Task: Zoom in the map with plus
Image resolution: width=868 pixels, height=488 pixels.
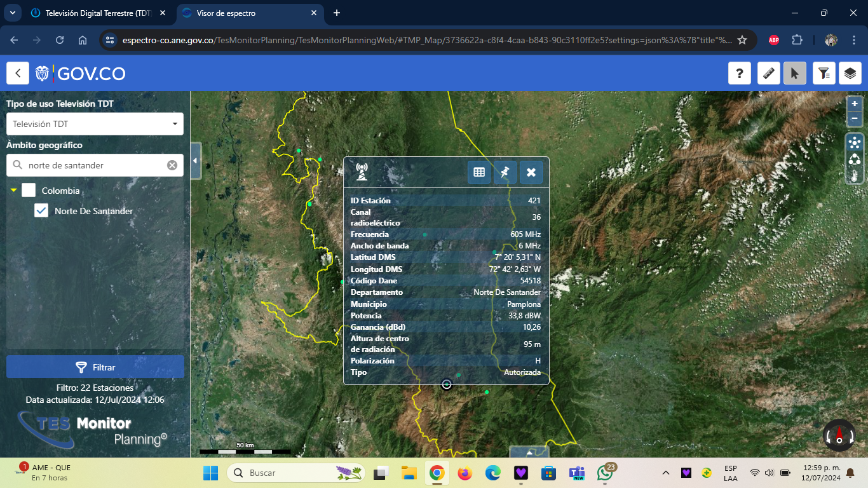Action: (855, 104)
